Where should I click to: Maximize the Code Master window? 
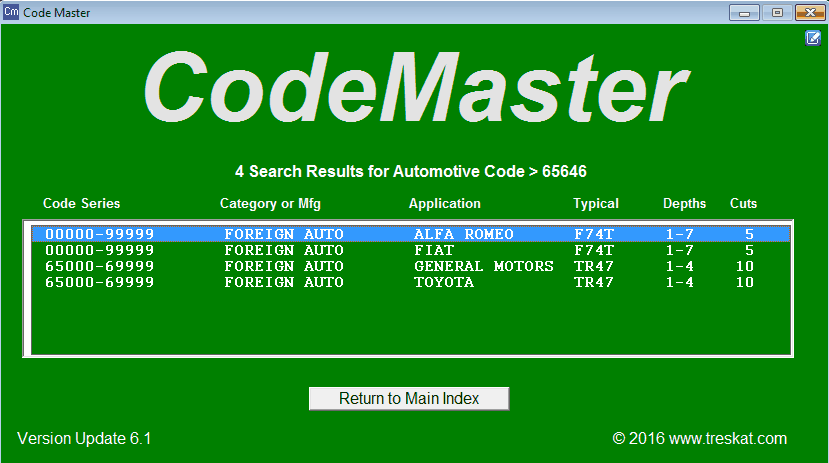tap(776, 12)
